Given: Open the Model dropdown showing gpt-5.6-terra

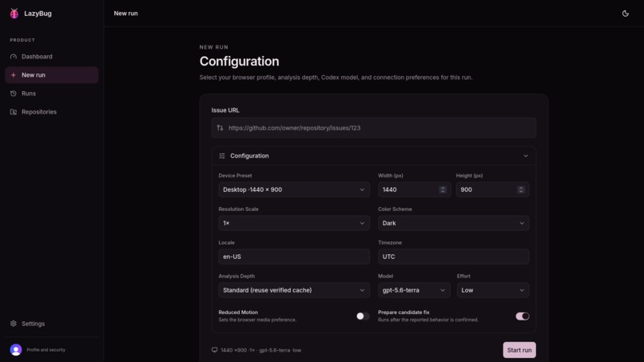Looking at the screenshot, I should 414,290.
